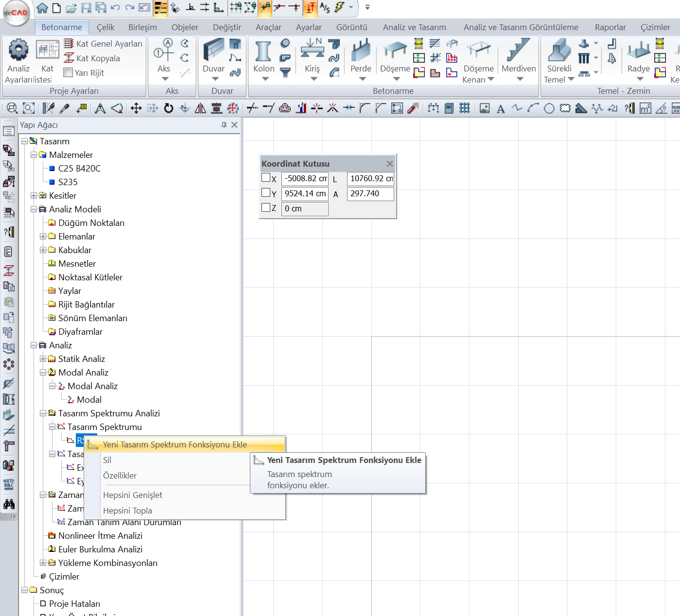The height and width of the screenshot is (616, 680).
Task: Tick the X coordinate lock checkbox
Action: (266, 178)
